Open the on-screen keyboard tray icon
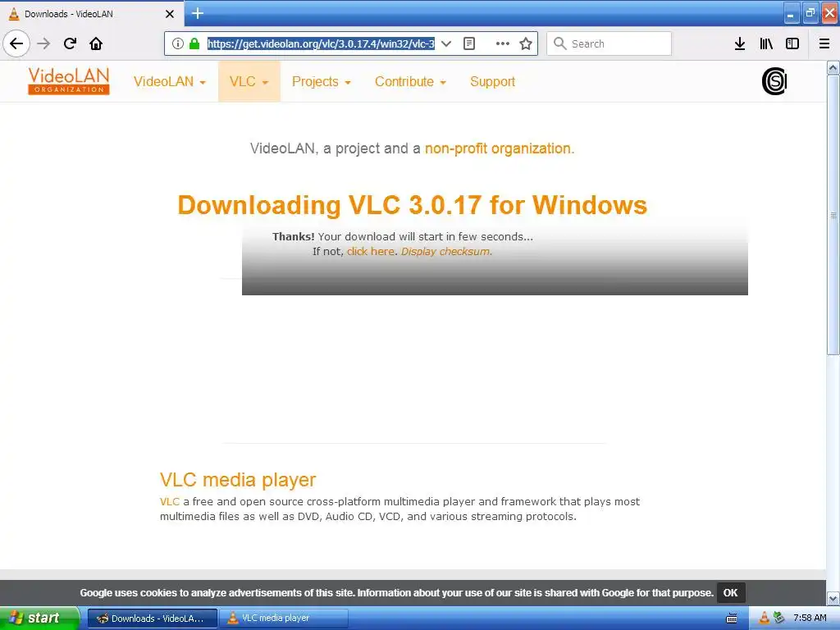This screenshot has width=840, height=630. click(x=731, y=619)
